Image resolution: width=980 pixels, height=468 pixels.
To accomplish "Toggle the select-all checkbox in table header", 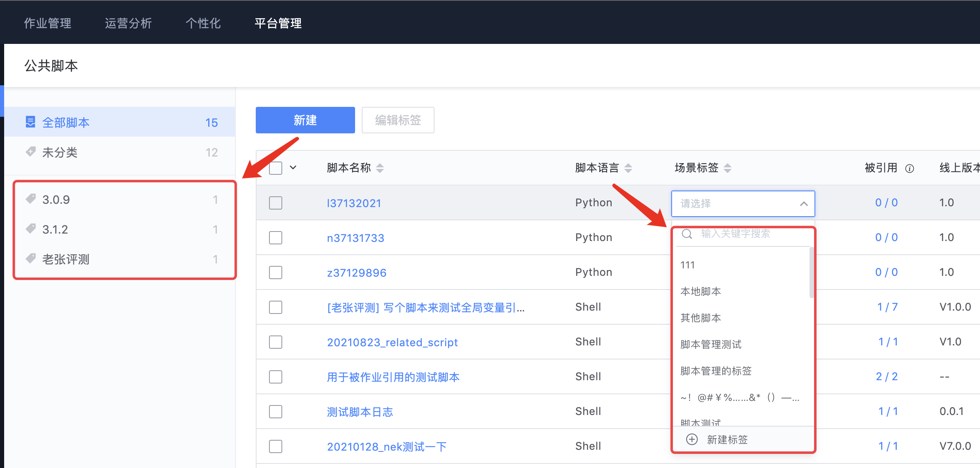I will pos(275,168).
